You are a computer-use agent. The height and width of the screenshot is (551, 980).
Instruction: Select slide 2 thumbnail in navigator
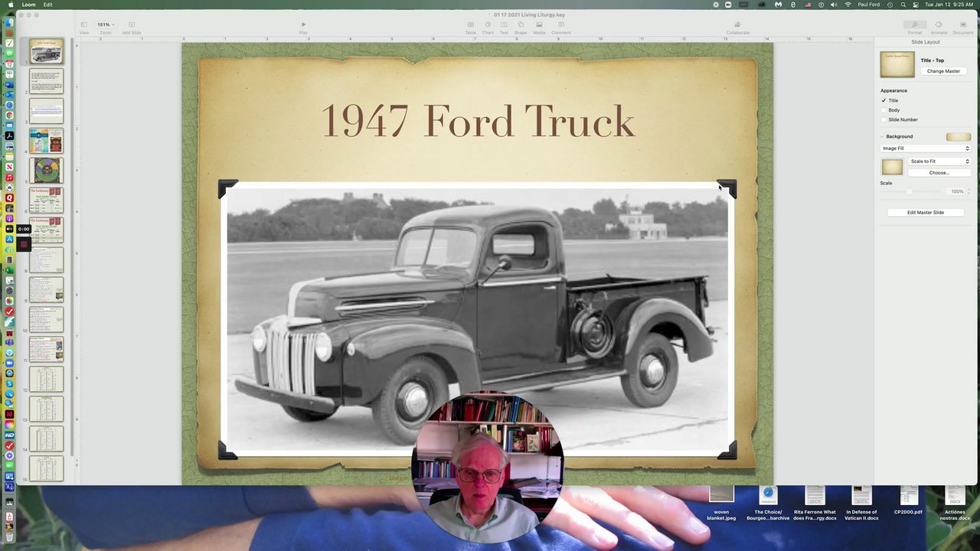[x=46, y=81]
